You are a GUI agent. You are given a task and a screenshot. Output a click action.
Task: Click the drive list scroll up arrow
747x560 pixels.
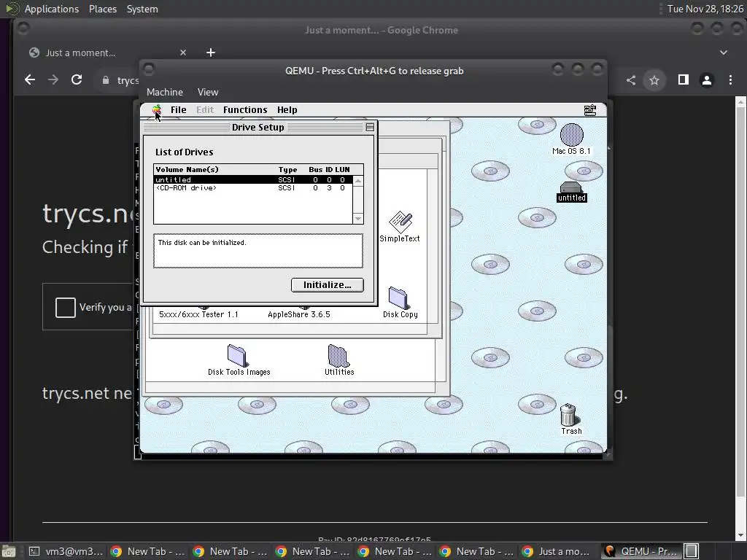click(x=357, y=181)
